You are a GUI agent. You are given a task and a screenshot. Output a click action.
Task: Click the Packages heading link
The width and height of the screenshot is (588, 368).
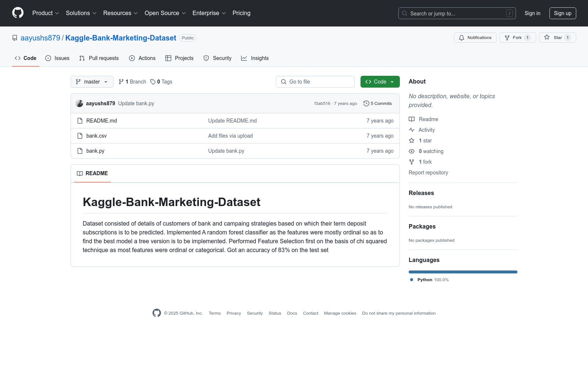(422, 226)
